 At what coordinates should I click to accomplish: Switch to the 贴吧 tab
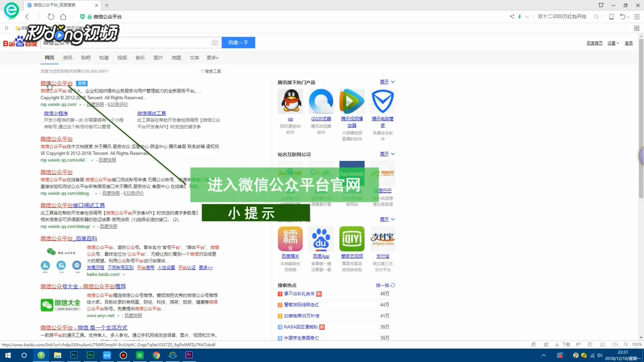click(x=86, y=58)
